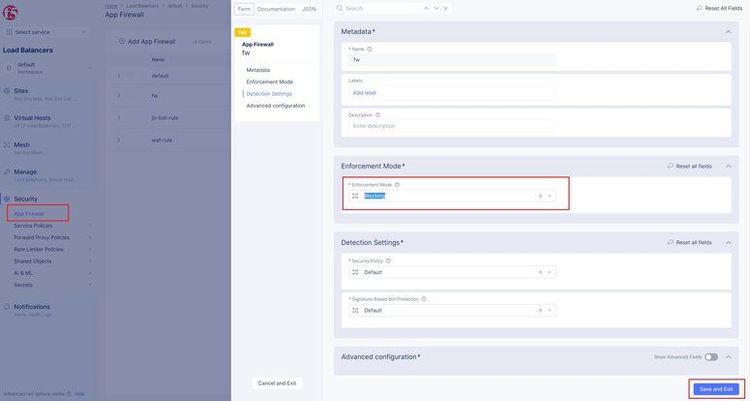Collapse the Advanced configuration section chevron

click(728, 357)
